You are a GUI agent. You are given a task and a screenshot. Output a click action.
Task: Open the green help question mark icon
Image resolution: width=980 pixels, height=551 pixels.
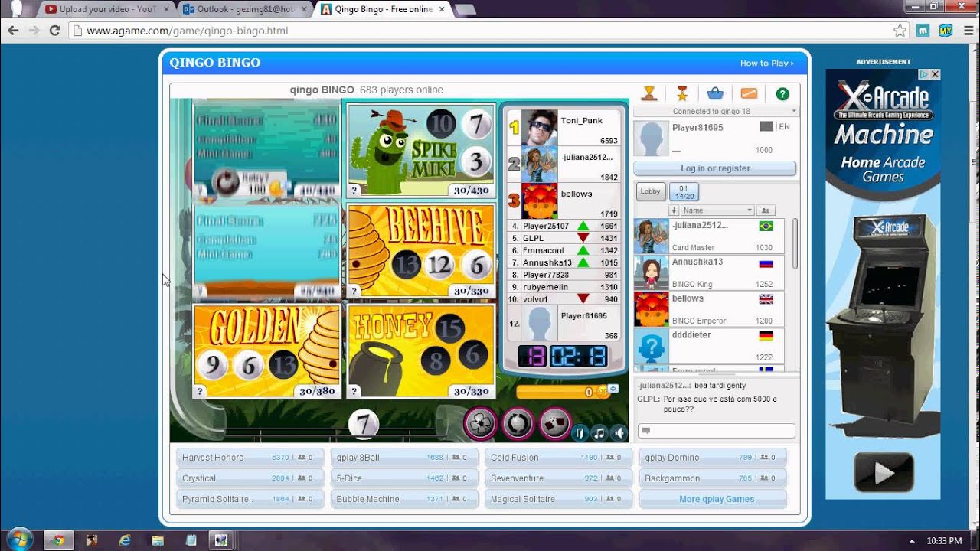point(782,93)
